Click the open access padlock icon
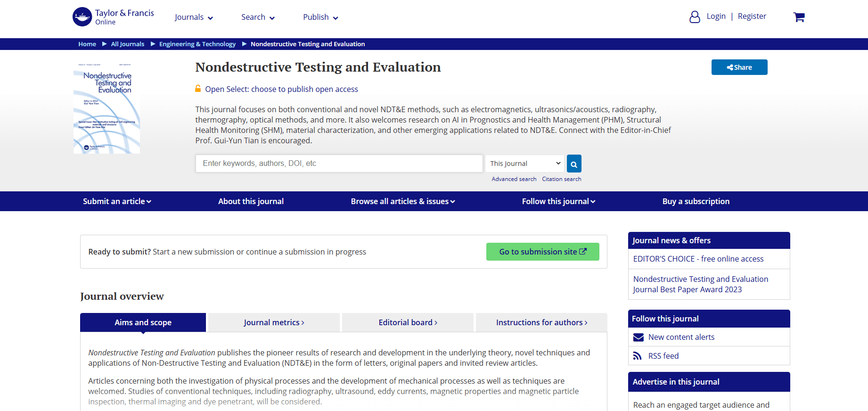 click(198, 89)
